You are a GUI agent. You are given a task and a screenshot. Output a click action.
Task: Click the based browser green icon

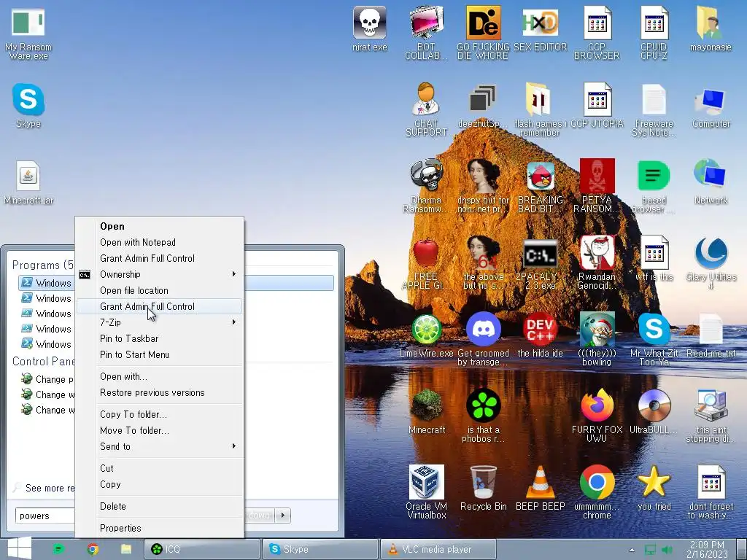(654, 176)
